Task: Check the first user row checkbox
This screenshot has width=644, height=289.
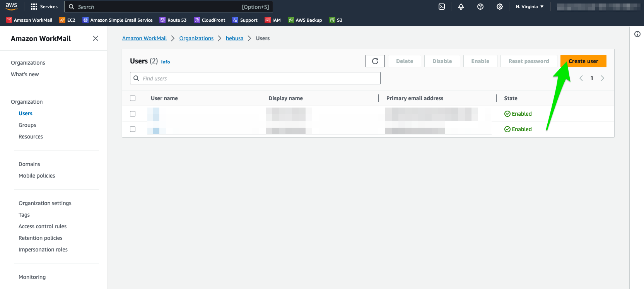Action: (x=133, y=114)
